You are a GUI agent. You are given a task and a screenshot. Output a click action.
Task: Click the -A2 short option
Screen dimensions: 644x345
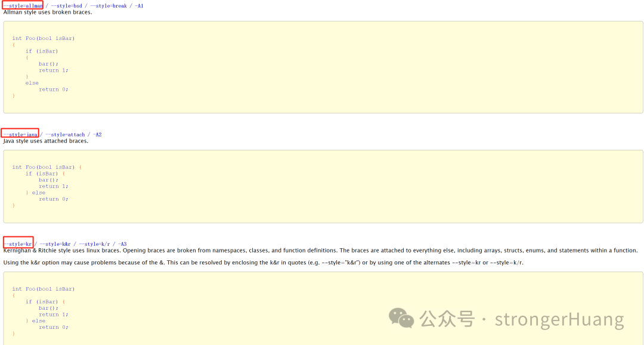(x=97, y=134)
